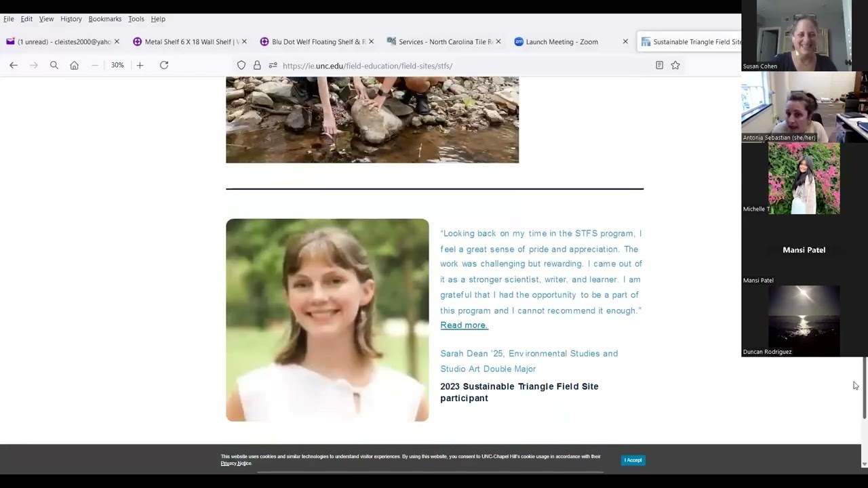Open the Tools menu
The image size is (868, 488).
tap(136, 19)
